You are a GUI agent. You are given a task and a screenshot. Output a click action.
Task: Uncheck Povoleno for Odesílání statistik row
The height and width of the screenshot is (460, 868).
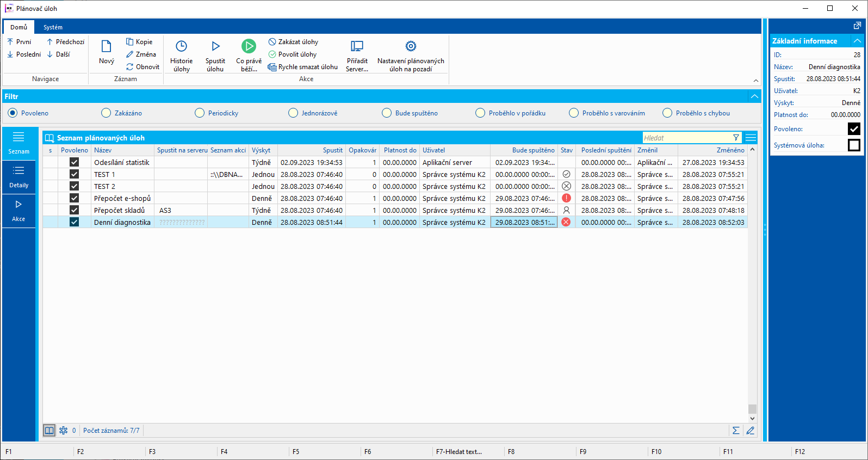(75, 162)
